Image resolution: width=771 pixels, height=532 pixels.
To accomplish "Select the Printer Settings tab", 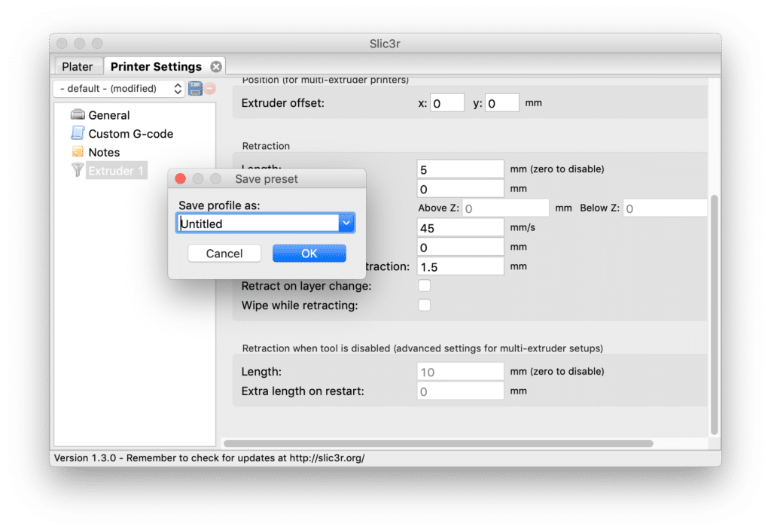I will (x=156, y=66).
